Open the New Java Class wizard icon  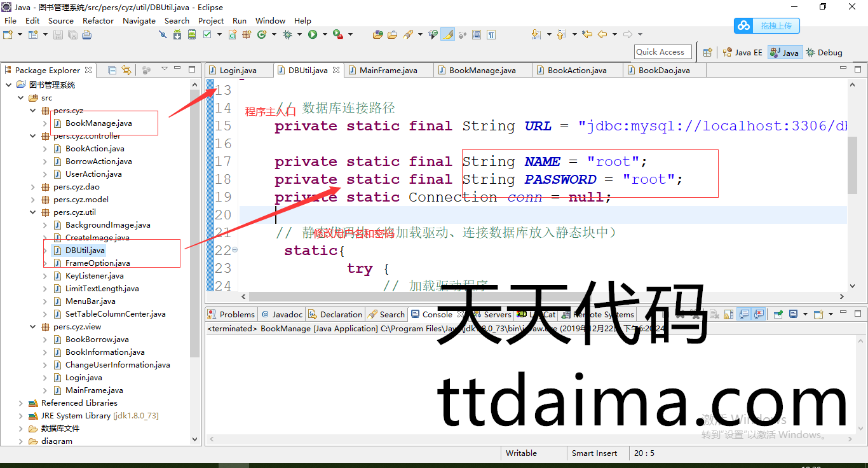pyautogui.click(x=262, y=34)
